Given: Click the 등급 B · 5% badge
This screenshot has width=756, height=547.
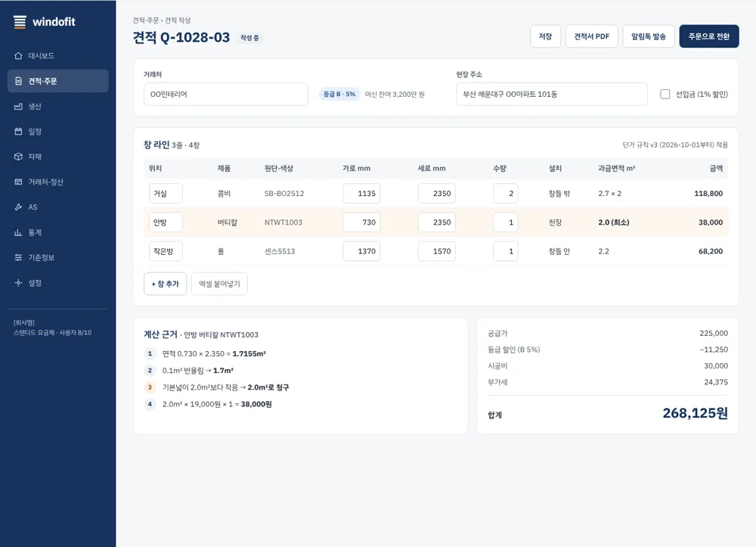Looking at the screenshot, I should coord(339,94).
